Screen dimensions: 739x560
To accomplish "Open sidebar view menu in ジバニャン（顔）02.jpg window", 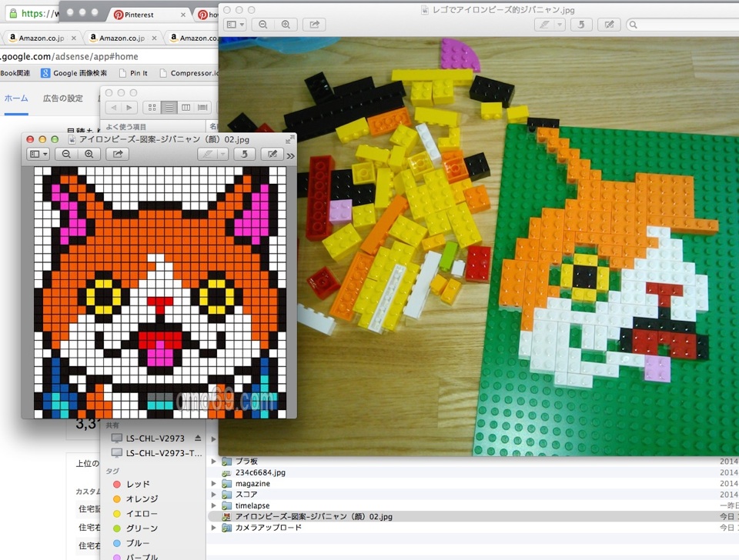I will pos(38,154).
